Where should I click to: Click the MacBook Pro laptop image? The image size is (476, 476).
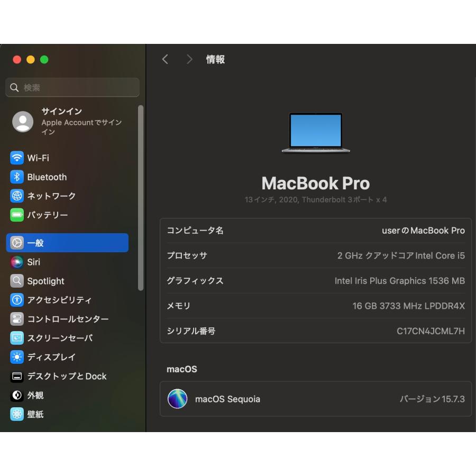[x=316, y=133]
